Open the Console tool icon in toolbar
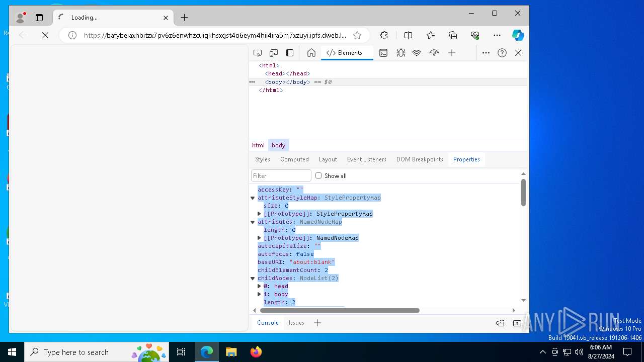 (x=383, y=53)
